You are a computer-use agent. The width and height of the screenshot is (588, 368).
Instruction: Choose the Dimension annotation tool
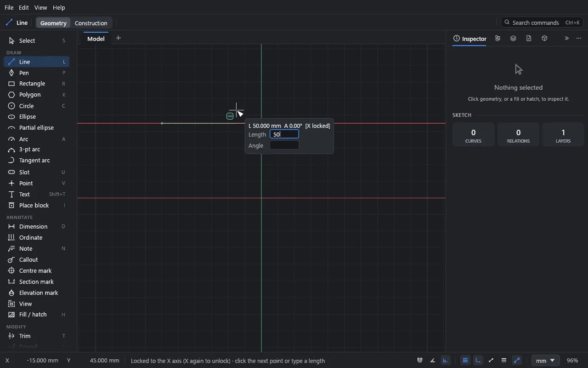click(x=37, y=226)
